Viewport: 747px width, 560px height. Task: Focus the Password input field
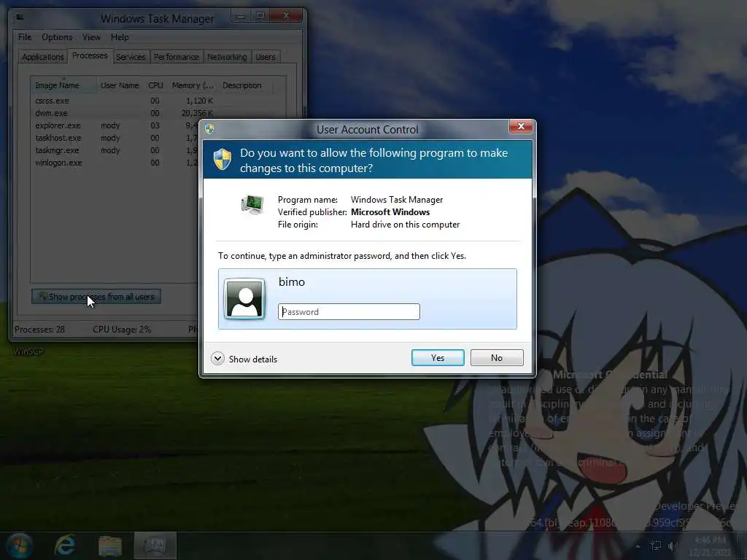[x=349, y=312]
